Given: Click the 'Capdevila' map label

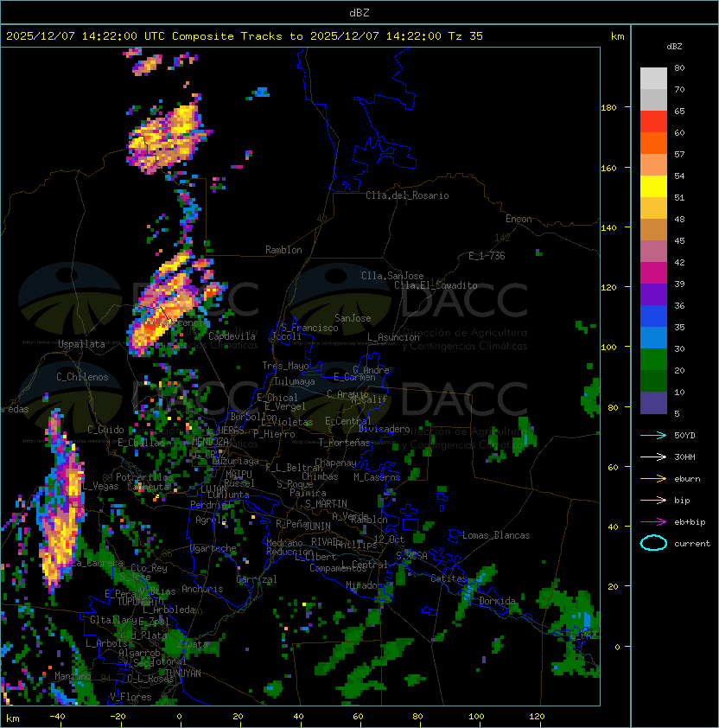Looking at the screenshot, I should (x=232, y=336).
